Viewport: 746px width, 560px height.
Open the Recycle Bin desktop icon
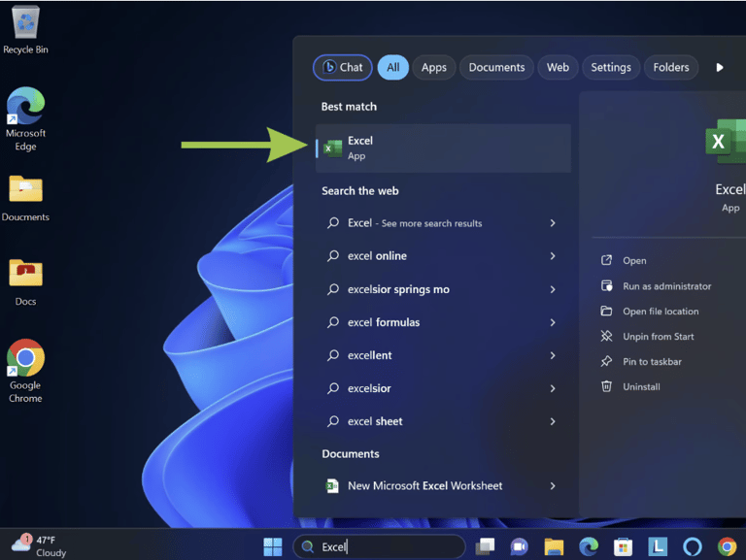click(25, 29)
